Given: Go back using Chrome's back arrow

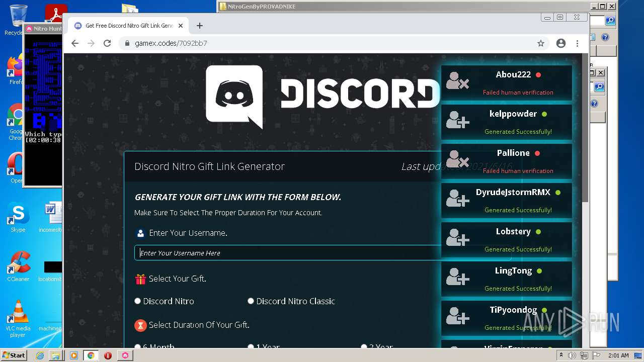Looking at the screenshot, I should [x=75, y=43].
